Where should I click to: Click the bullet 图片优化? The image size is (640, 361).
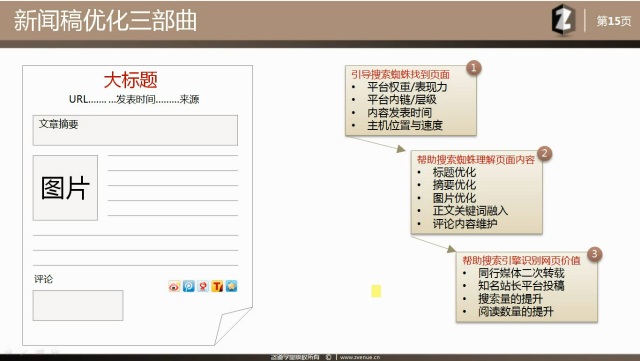(454, 198)
